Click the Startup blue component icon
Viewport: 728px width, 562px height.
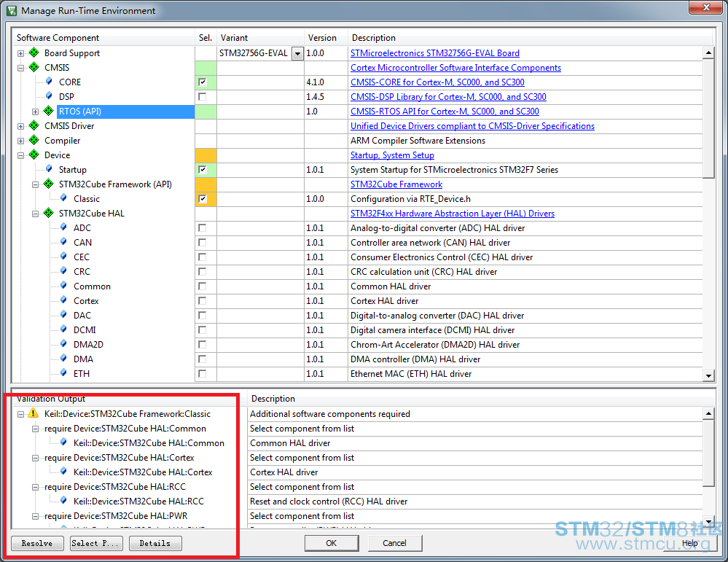click(x=49, y=168)
